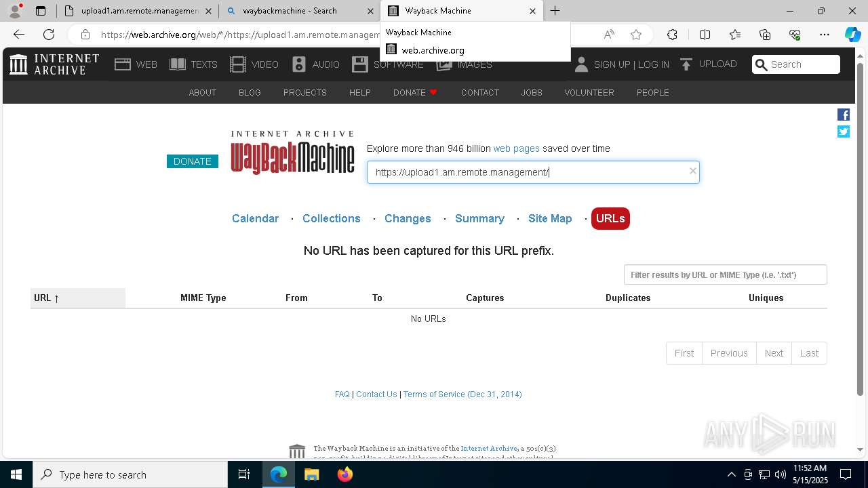This screenshot has width=868, height=488.
Task: Go to the First results page
Action: pos(684,353)
